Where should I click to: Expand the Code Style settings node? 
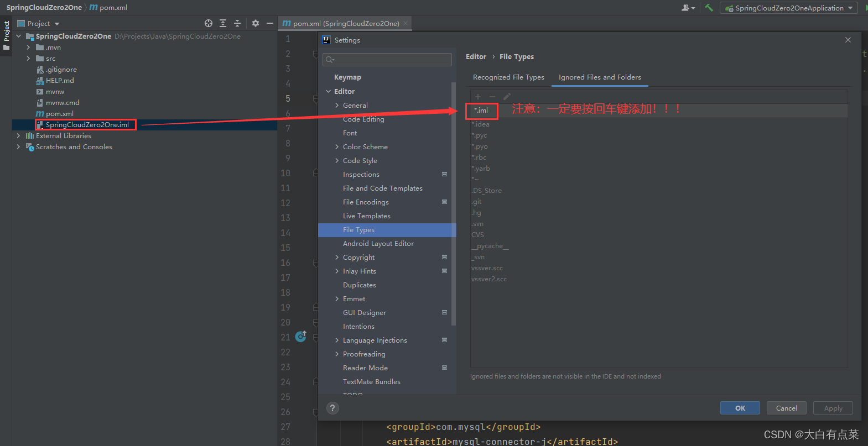point(337,160)
